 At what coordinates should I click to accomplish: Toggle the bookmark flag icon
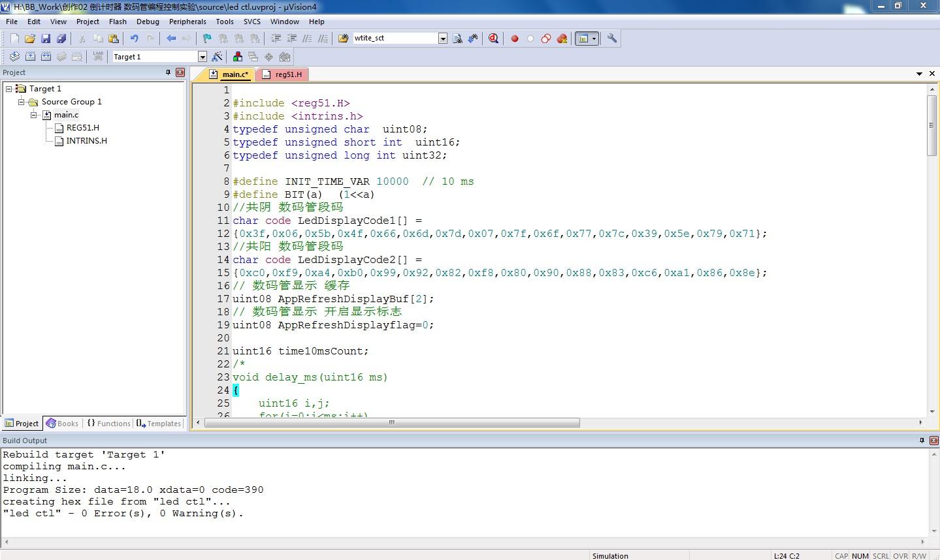[207, 39]
